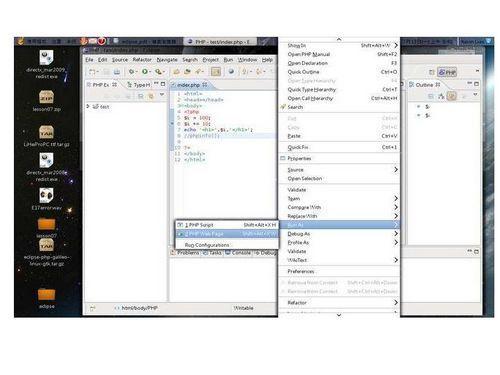Expand the Replace With submenu arrow
500x375 pixels.
(x=396, y=216)
